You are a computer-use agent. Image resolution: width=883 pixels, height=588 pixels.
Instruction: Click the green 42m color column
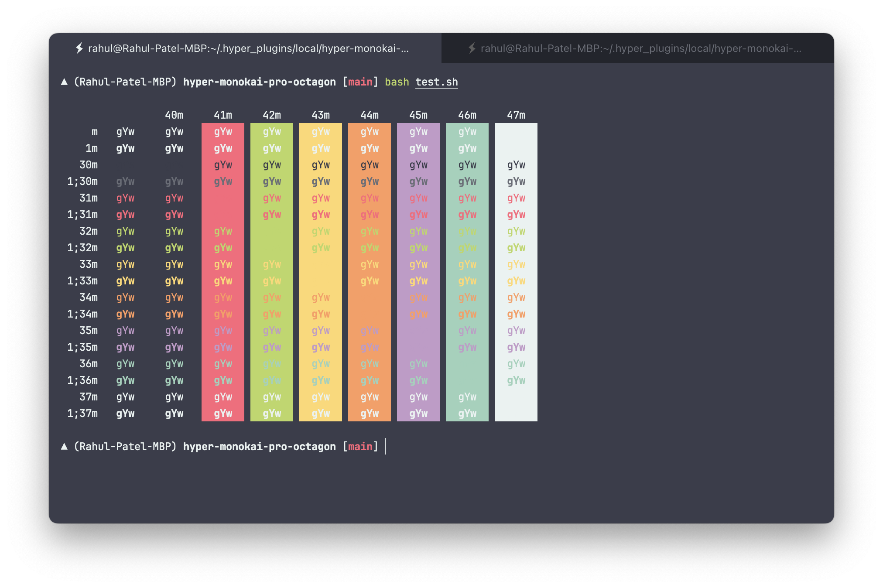[272, 239]
